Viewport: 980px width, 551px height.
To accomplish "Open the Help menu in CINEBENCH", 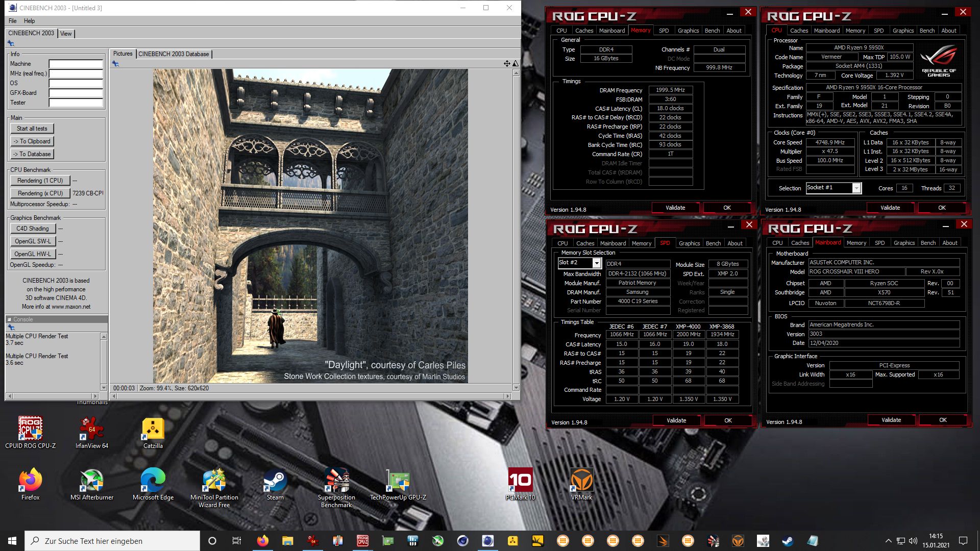I will [x=29, y=21].
